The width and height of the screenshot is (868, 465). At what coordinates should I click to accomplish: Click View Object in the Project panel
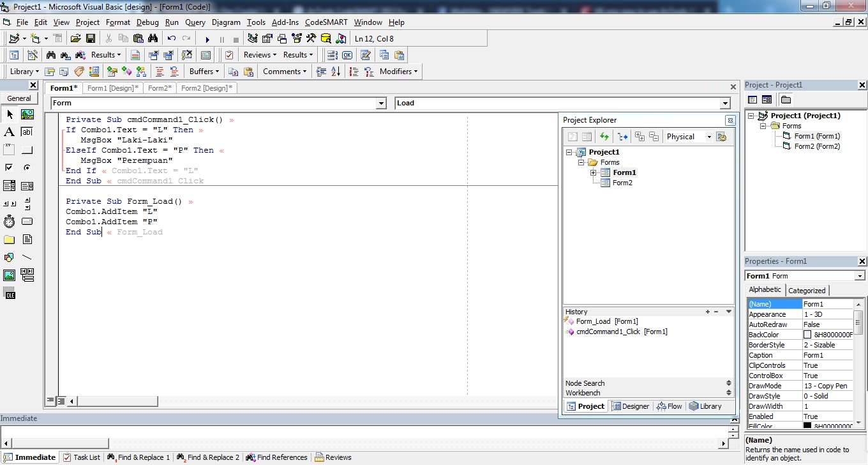767,100
